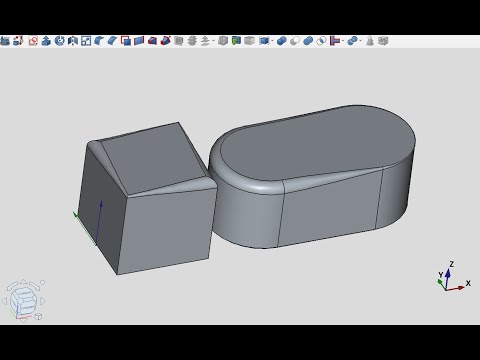Click the blue panel with red edge icon
The image size is (480, 360).
click(x=139, y=41)
